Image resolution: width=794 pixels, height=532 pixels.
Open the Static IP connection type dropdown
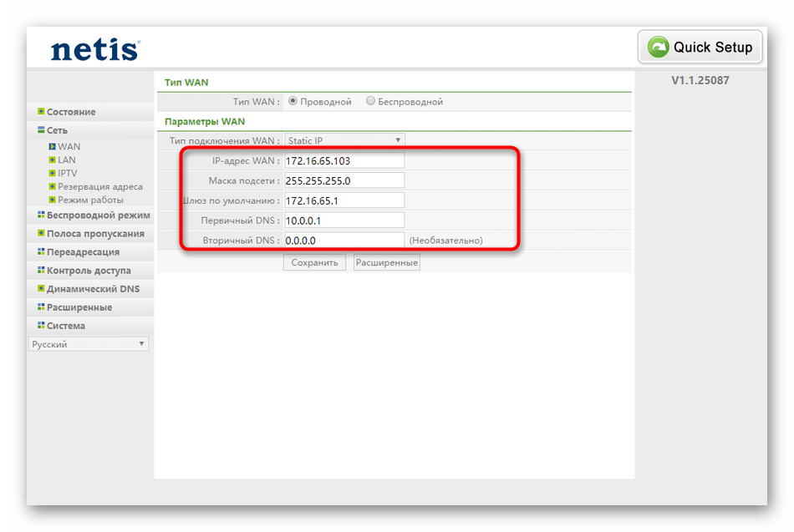[345, 140]
